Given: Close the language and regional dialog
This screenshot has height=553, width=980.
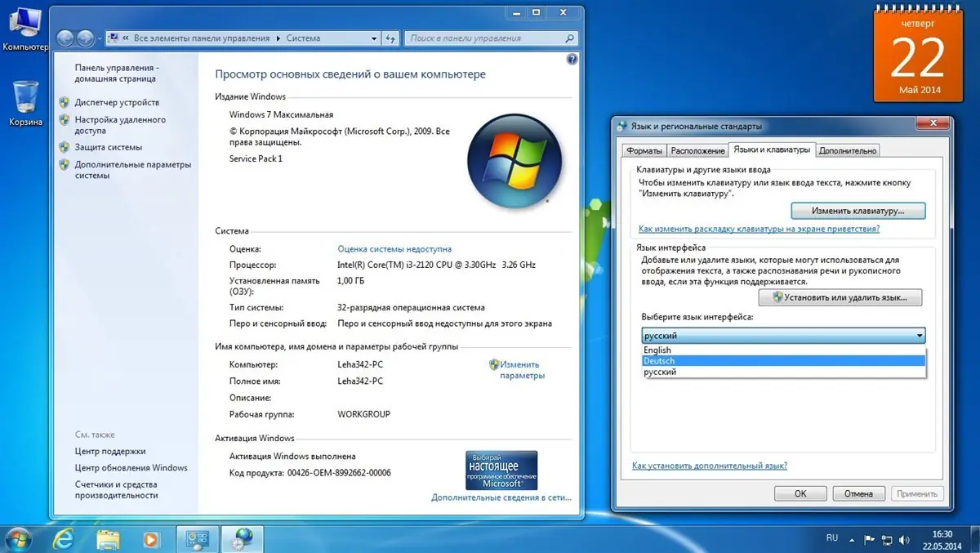Looking at the screenshot, I should [x=931, y=123].
